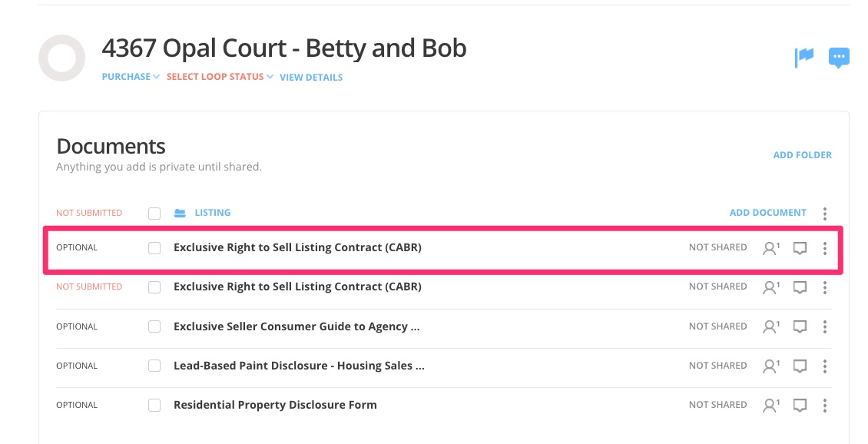Viewport: 868px width, 444px height.
Task: Open Select Loop Status dropdown
Action: click(220, 77)
